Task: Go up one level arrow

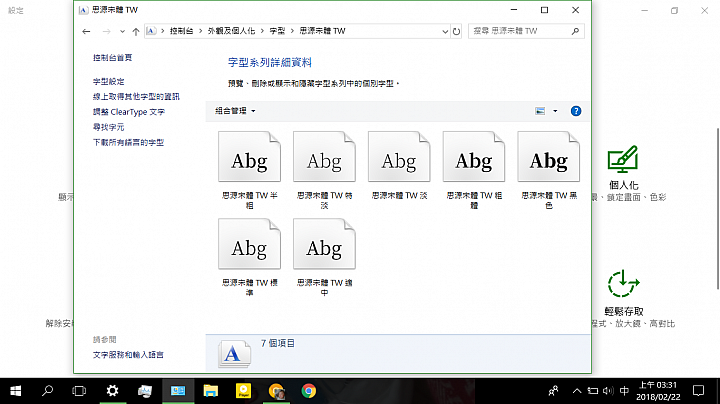Action: click(135, 31)
